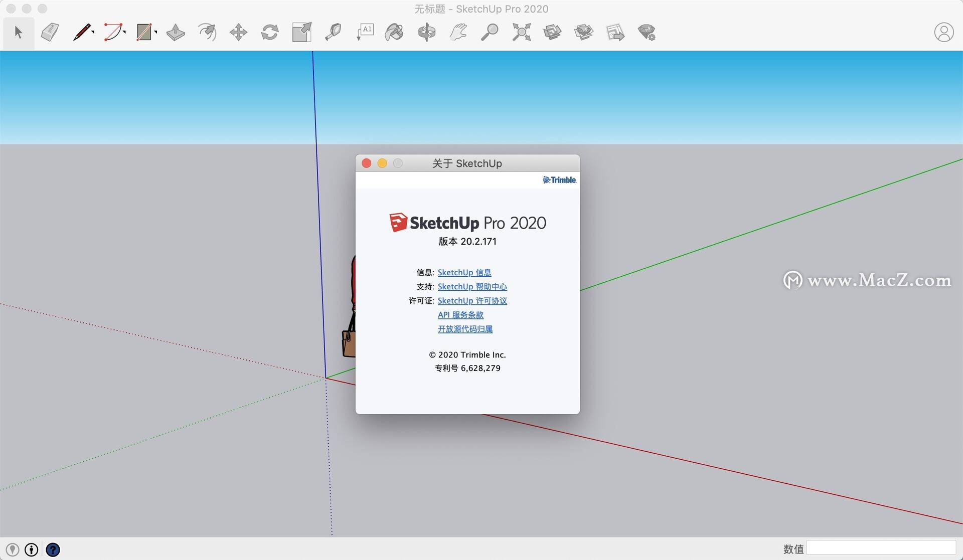Choose the Paint Bucket tool

click(394, 33)
